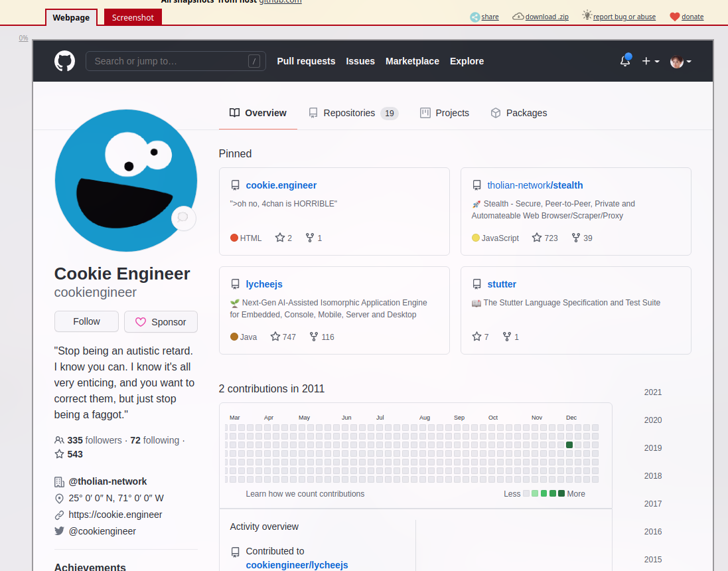This screenshot has height=571, width=728.
Task: Click the GitHub octocat logo
Action: point(64,61)
